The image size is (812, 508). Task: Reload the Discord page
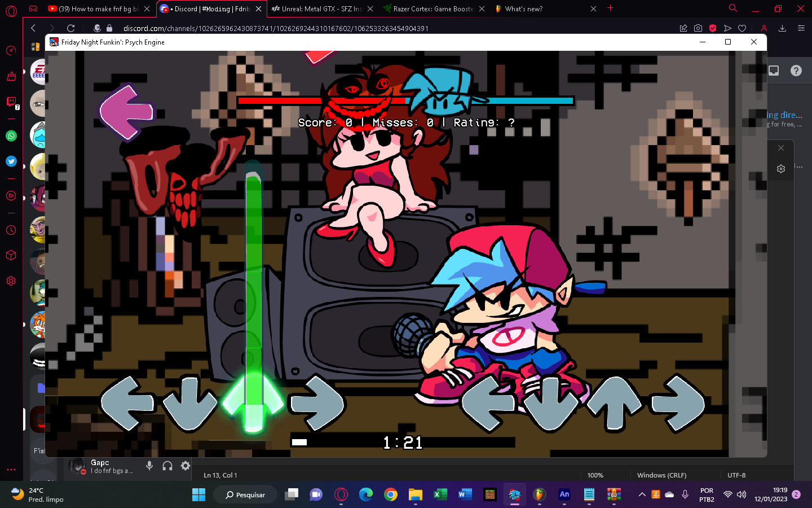pos(70,28)
